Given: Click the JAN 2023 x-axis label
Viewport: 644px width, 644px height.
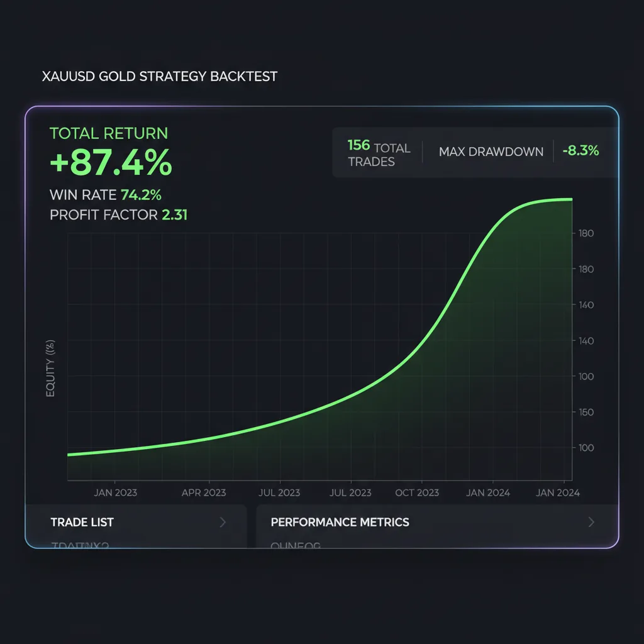Looking at the screenshot, I should click(x=115, y=492).
